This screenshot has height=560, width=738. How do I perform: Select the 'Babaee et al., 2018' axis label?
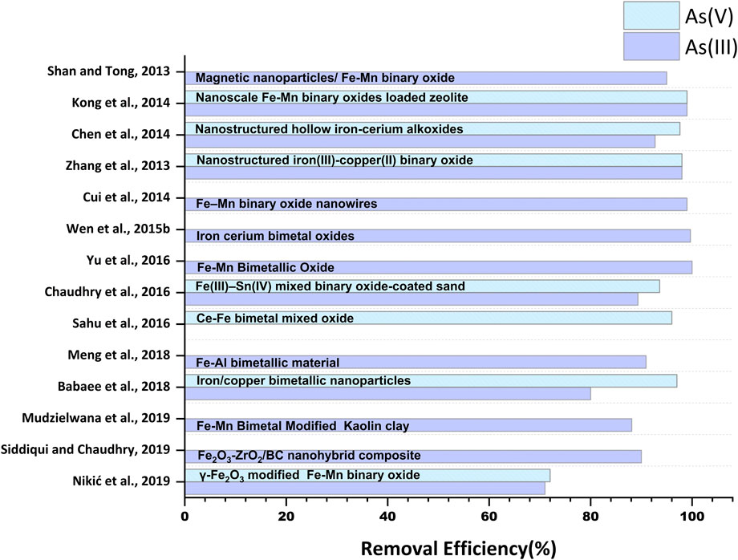pyautogui.click(x=114, y=387)
